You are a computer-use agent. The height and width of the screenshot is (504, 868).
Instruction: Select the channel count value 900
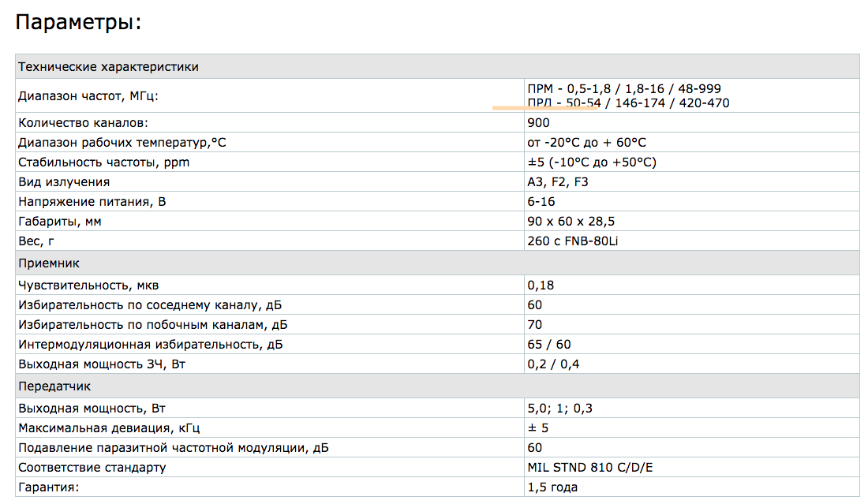tap(538, 123)
